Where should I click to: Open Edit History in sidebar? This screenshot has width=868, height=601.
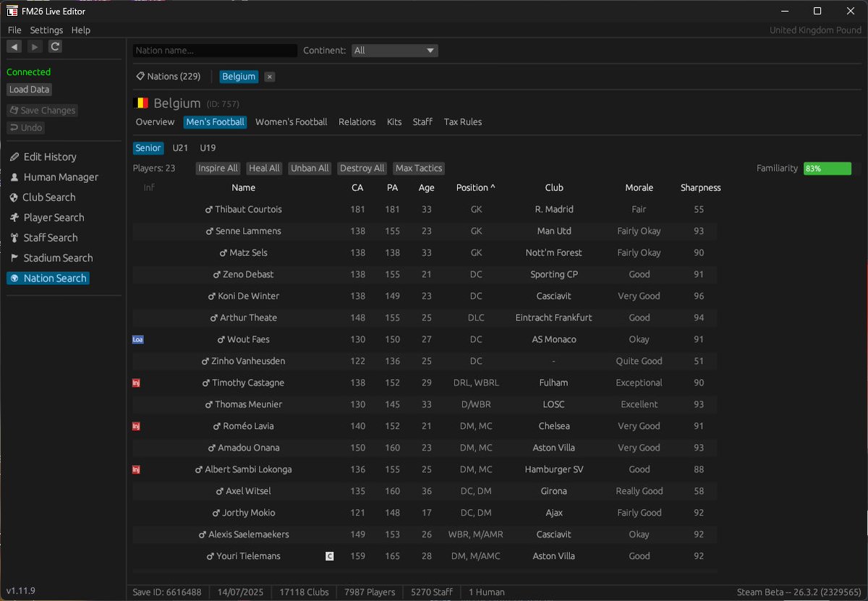click(x=43, y=157)
